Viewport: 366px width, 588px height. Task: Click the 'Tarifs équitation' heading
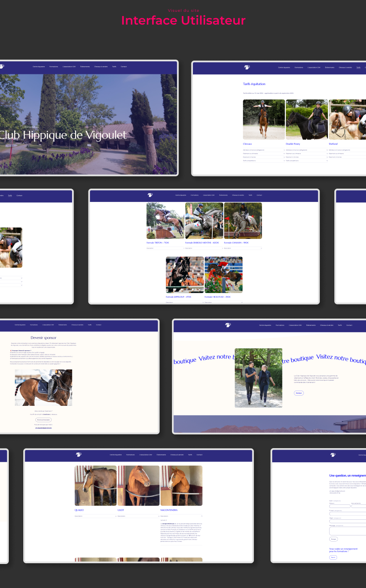(254, 84)
